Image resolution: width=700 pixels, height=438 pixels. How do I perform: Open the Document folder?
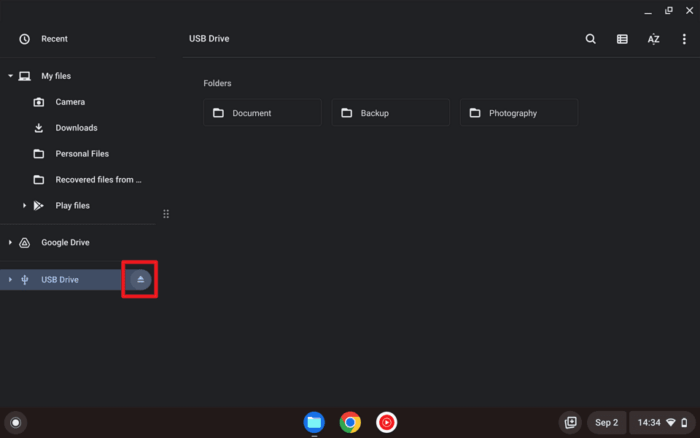tap(262, 113)
